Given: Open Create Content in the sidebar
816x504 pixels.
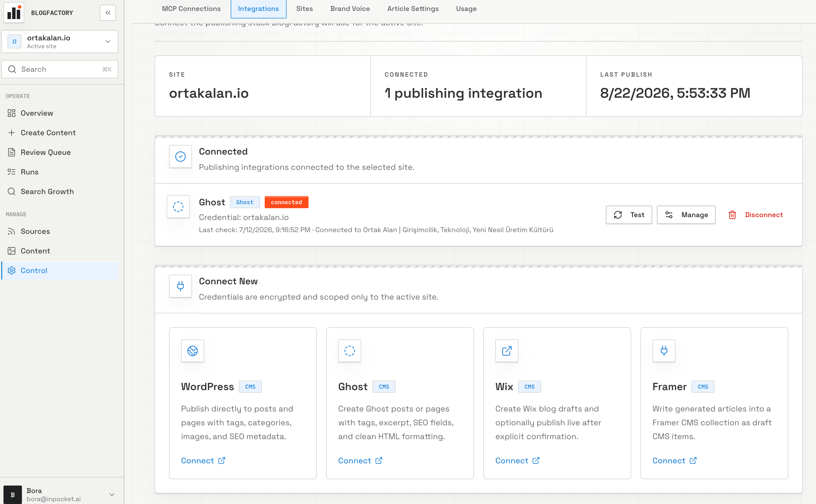Looking at the screenshot, I should [x=60, y=133].
